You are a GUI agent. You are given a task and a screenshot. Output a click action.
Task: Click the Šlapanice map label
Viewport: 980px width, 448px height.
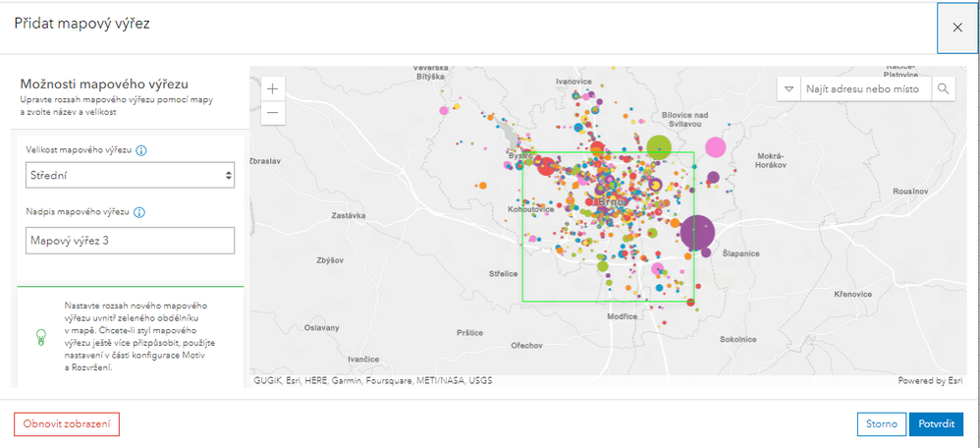pyautogui.click(x=740, y=253)
